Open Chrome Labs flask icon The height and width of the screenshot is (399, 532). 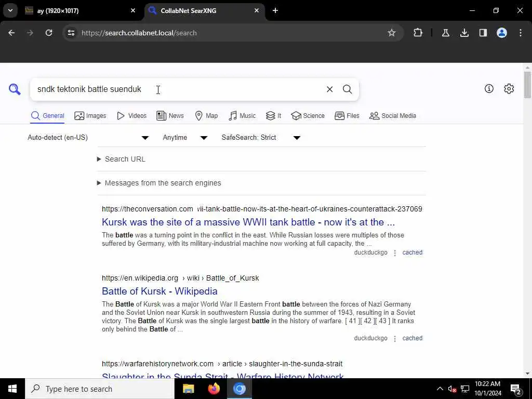(x=445, y=33)
